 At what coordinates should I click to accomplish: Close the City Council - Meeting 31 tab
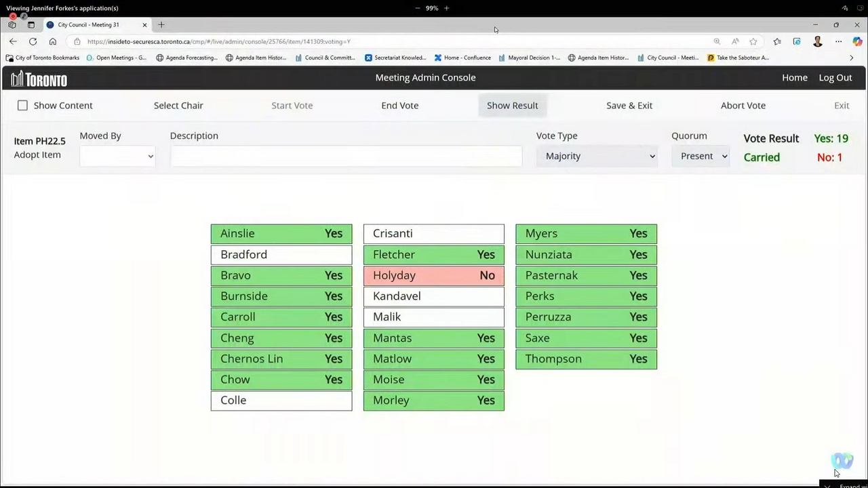144,25
